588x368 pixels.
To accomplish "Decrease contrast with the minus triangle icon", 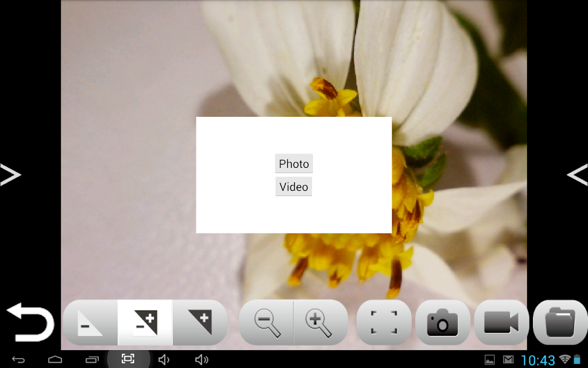I will point(90,323).
